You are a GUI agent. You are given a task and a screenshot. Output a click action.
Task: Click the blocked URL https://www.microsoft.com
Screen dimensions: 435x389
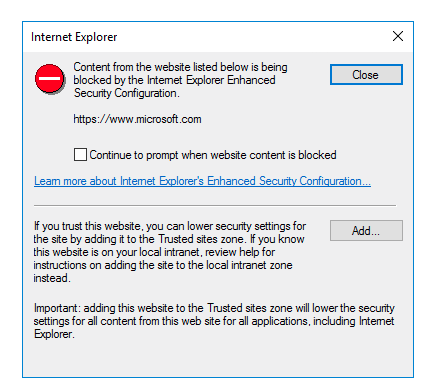[137, 119]
